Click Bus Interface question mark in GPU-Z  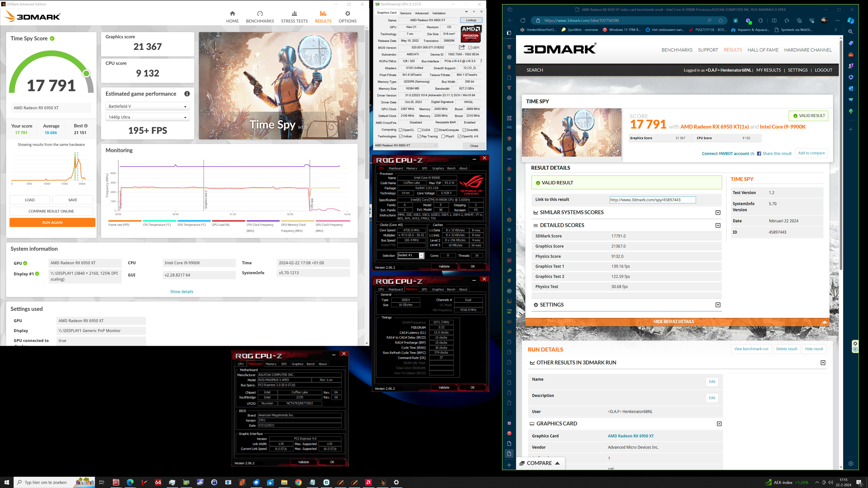(481, 61)
